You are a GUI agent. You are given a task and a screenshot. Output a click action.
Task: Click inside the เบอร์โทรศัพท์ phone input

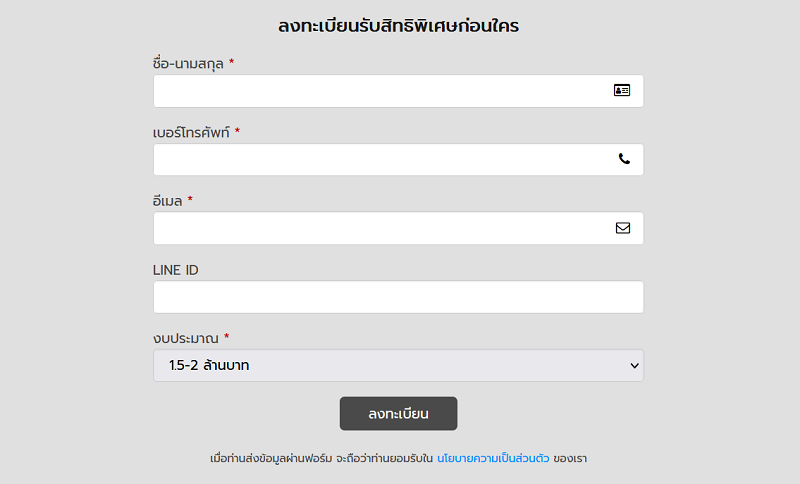[x=380, y=160]
